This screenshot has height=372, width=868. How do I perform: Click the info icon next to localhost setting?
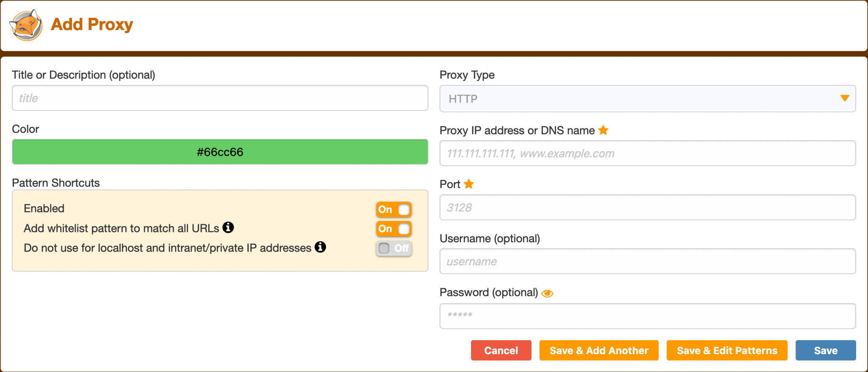tap(321, 247)
